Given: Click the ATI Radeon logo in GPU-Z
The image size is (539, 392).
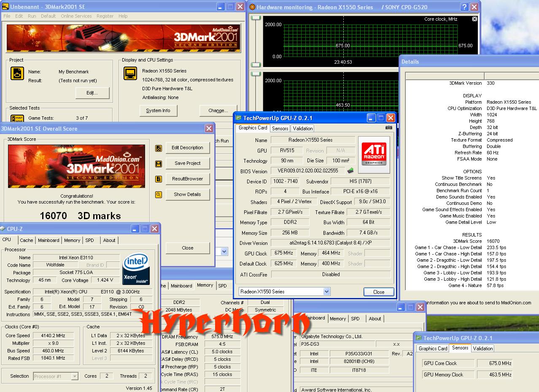Looking at the screenshot, I should point(374,154).
